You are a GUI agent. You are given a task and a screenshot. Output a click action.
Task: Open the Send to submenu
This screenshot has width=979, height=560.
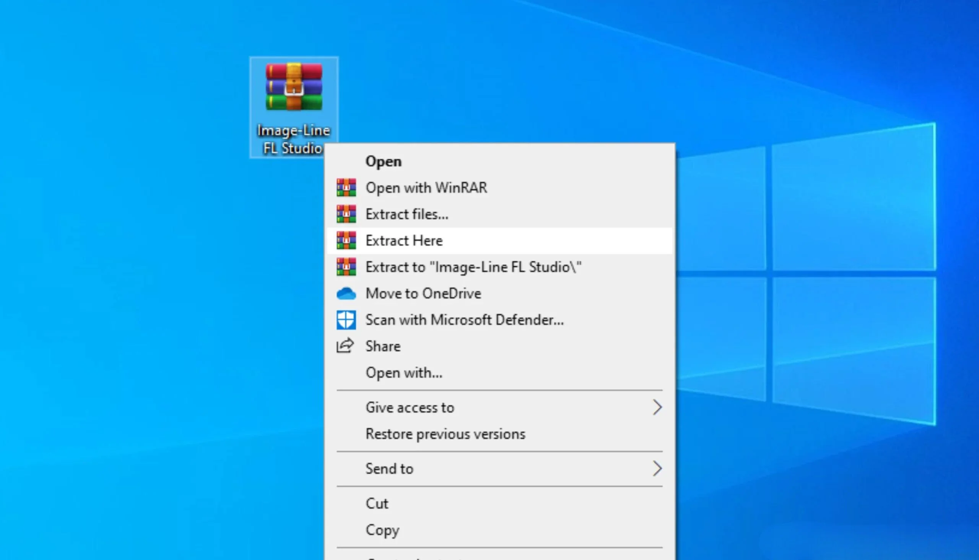click(x=499, y=469)
